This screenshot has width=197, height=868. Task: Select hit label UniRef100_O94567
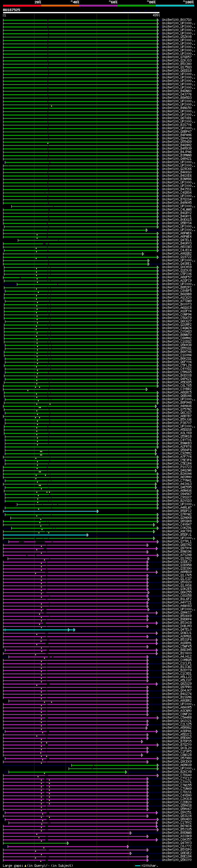click(x=177, y=494)
